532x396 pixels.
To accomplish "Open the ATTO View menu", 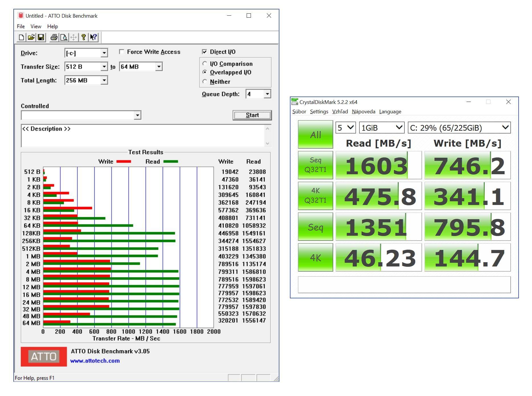I will point(36,26).
